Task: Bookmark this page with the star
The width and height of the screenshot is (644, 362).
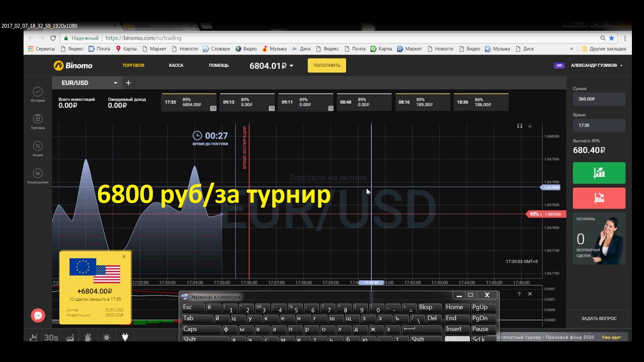Action: [612, 38]
